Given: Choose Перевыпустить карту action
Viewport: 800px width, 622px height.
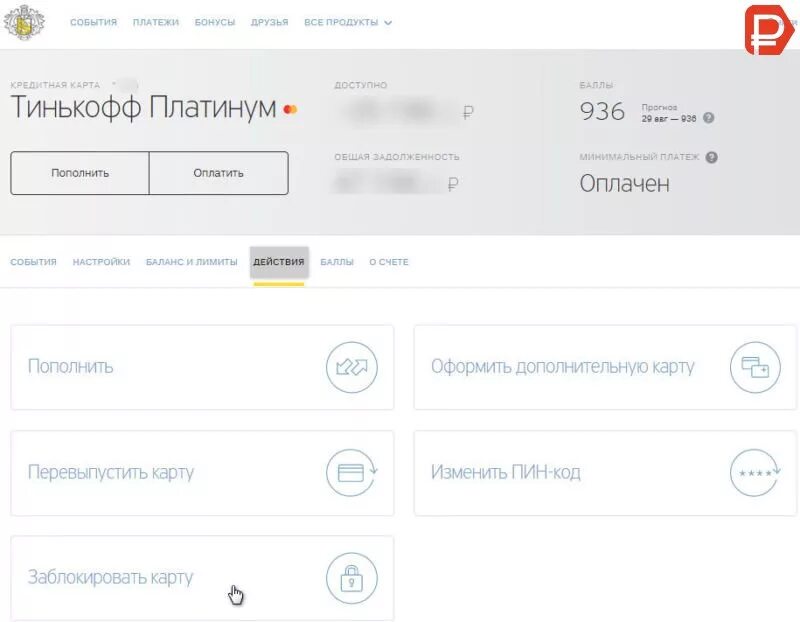Looking at the screenshot, I should (x=202, y=472).
